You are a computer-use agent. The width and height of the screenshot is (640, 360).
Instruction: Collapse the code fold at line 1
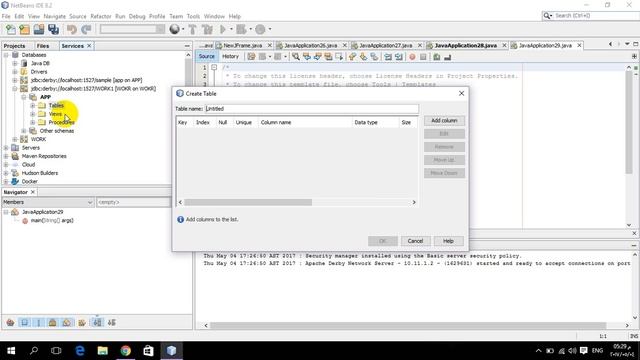[214, 67]
